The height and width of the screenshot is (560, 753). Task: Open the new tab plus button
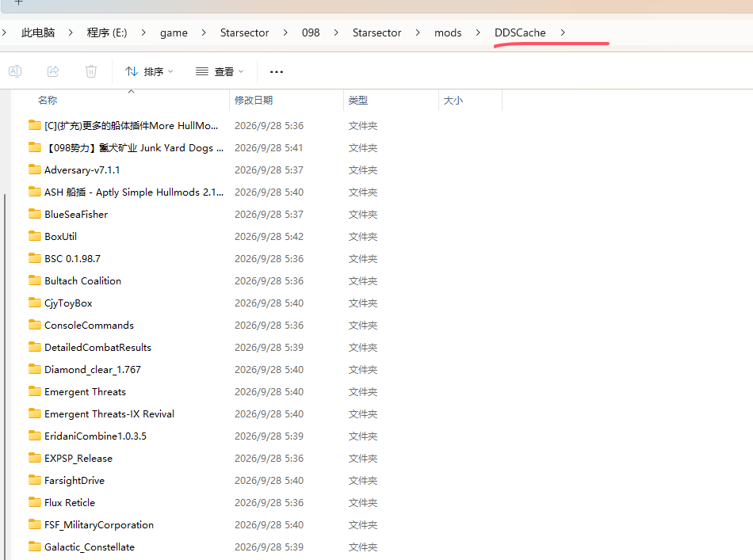[x=18, y=2]
